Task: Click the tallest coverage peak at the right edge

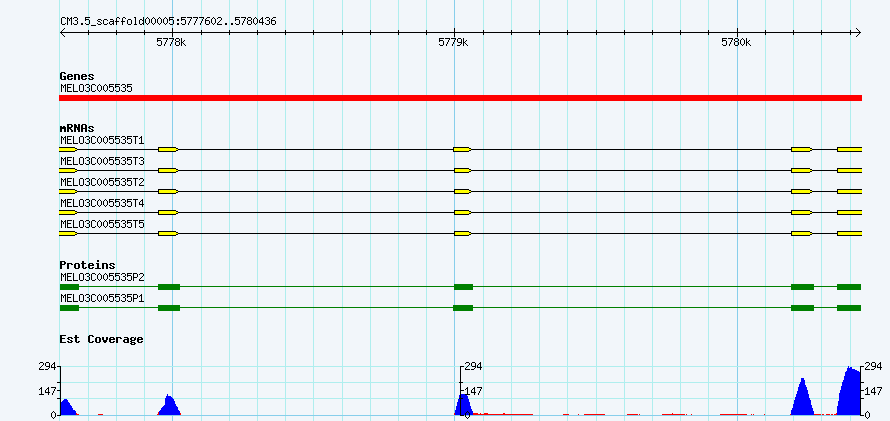Action: coord(850,391)
